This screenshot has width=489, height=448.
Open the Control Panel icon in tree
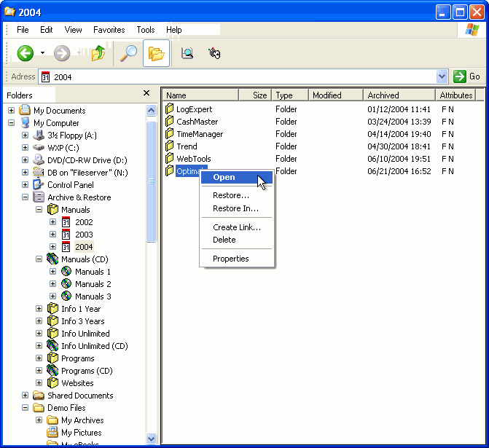pyautogui.click(x=39, y=184)
